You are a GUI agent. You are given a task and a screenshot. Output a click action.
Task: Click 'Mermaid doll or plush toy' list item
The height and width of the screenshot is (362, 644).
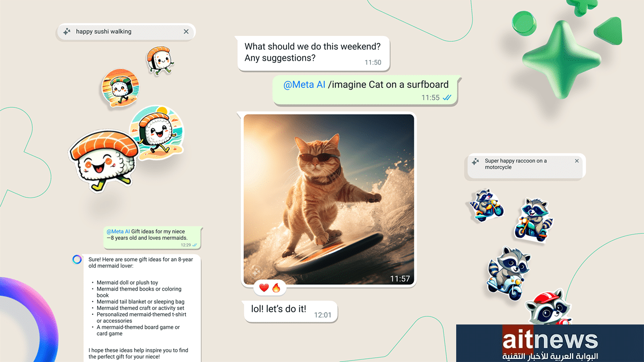click(127, 283)
